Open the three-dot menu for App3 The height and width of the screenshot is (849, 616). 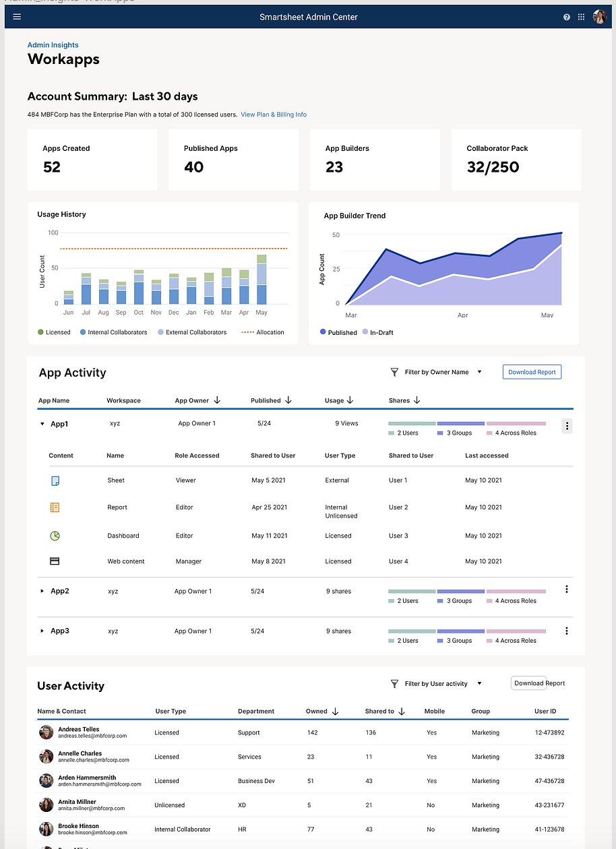click(x=567, y=631)
